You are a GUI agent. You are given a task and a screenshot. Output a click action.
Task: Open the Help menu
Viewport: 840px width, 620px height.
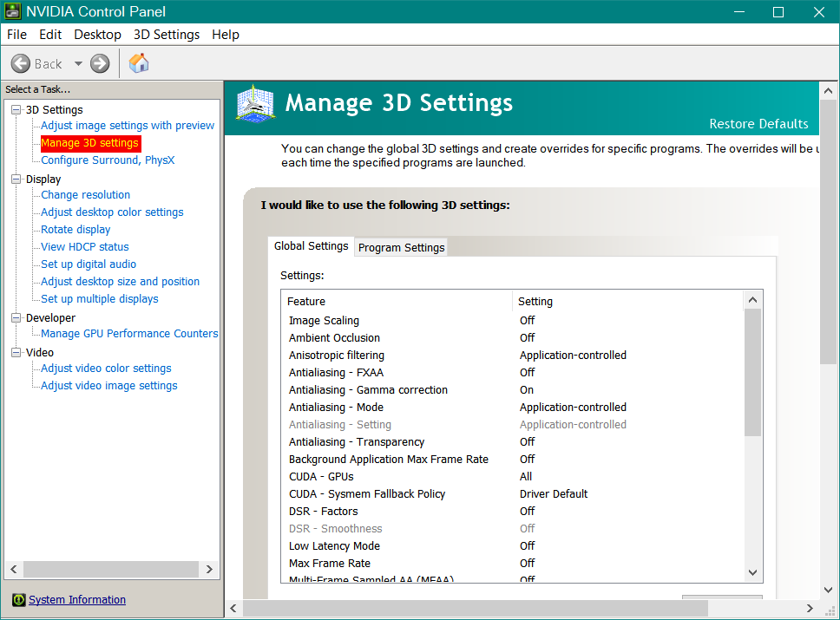(x=226, y=35)
